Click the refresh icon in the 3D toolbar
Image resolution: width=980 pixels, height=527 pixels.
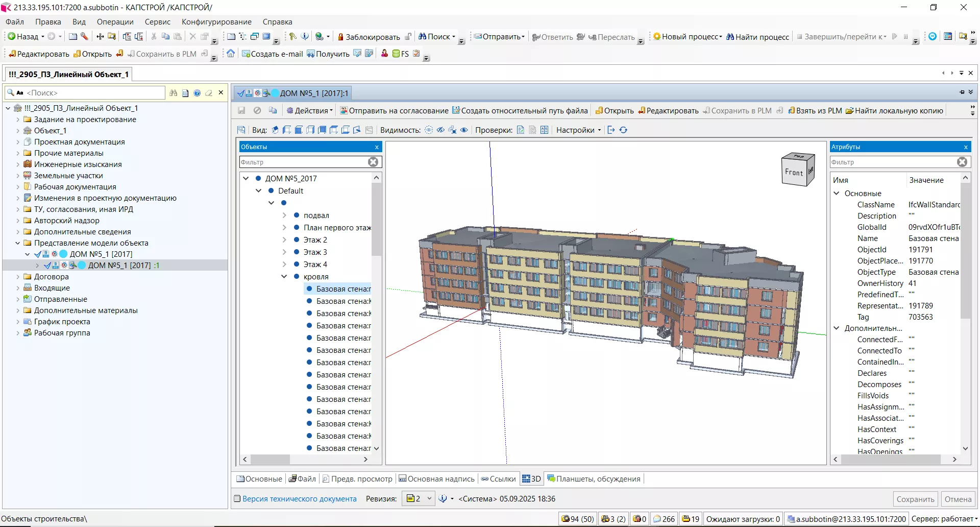click(x=623, y=130)
